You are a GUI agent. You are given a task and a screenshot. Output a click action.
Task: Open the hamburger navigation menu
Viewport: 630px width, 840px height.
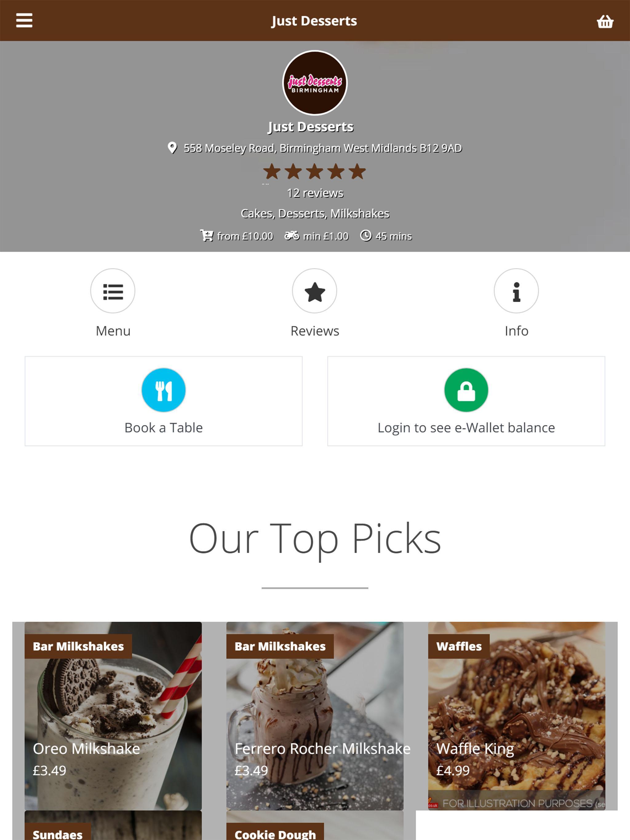(24, 21)
